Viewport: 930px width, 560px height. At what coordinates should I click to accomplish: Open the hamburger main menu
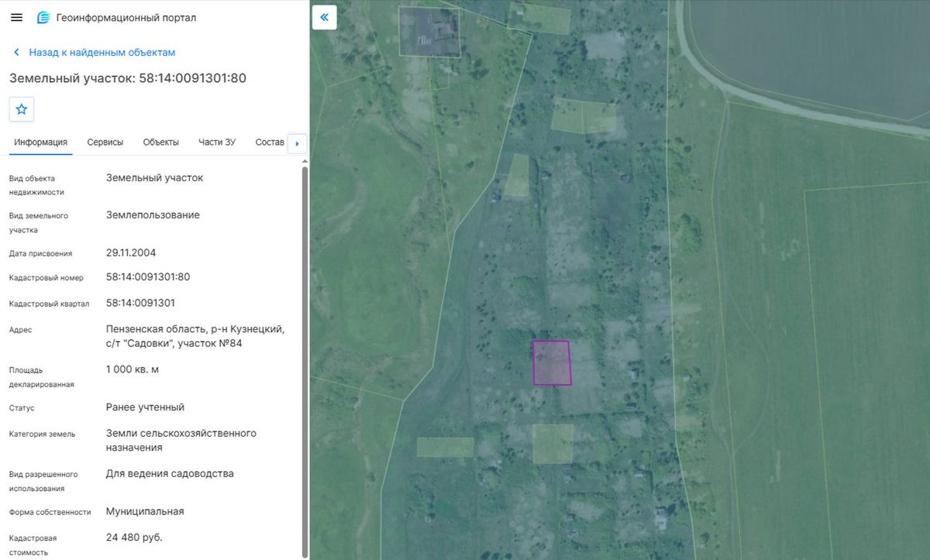click(x=16, y=17)
